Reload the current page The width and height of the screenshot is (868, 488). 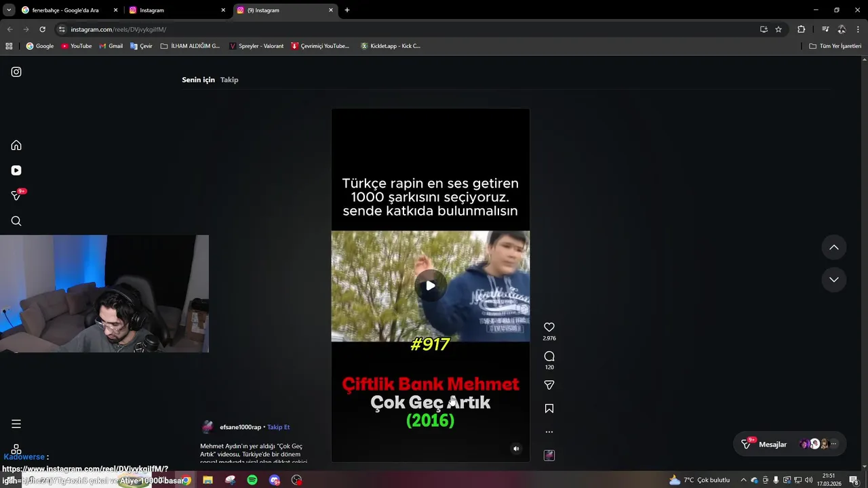[x=42, y=29]
